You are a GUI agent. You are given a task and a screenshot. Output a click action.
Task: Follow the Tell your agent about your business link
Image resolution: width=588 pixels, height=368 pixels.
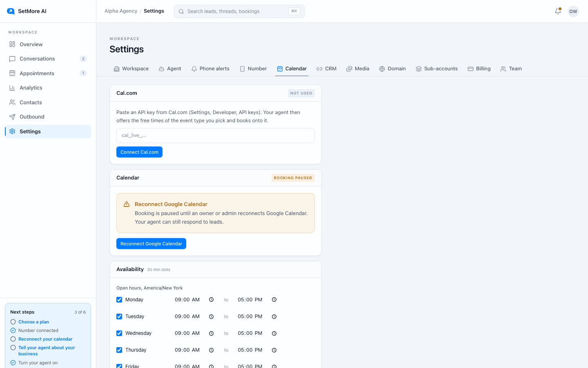tap(47, 351)
